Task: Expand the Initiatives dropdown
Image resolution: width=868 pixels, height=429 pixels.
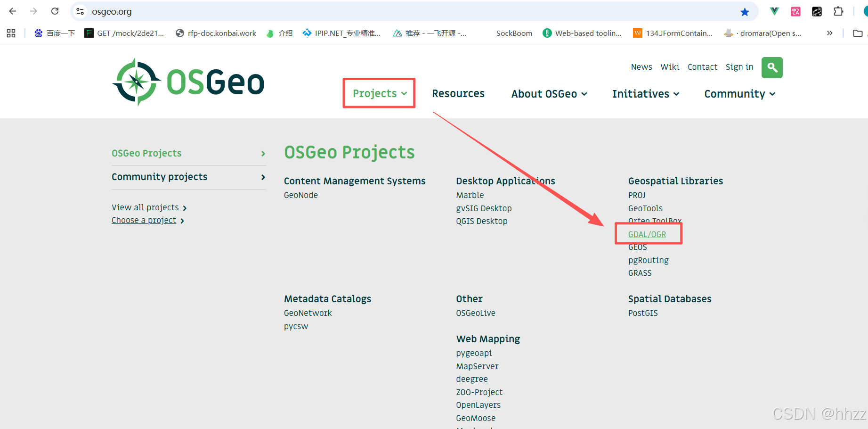Action: (646, 94)
